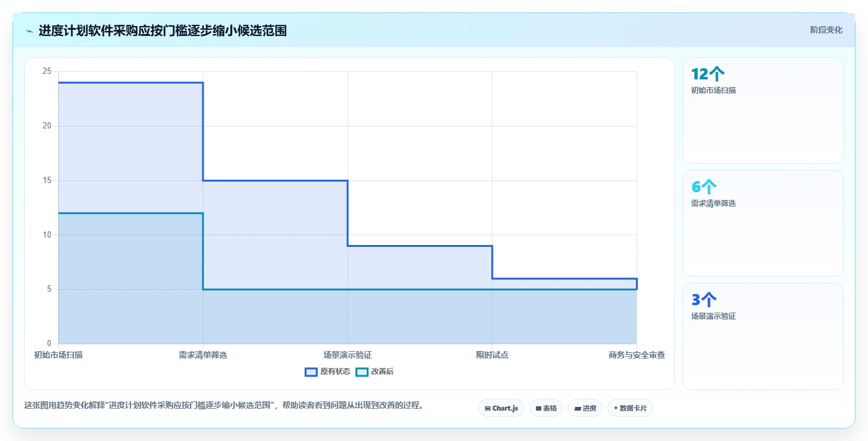The height and width of the screenshot is (441, 868).
Task: Open the 6个 需求清单筛选 data card
Action: [763, 223]
